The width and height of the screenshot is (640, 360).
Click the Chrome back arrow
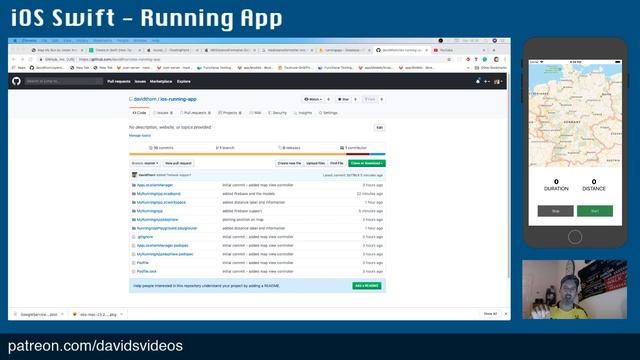[13, 60]
